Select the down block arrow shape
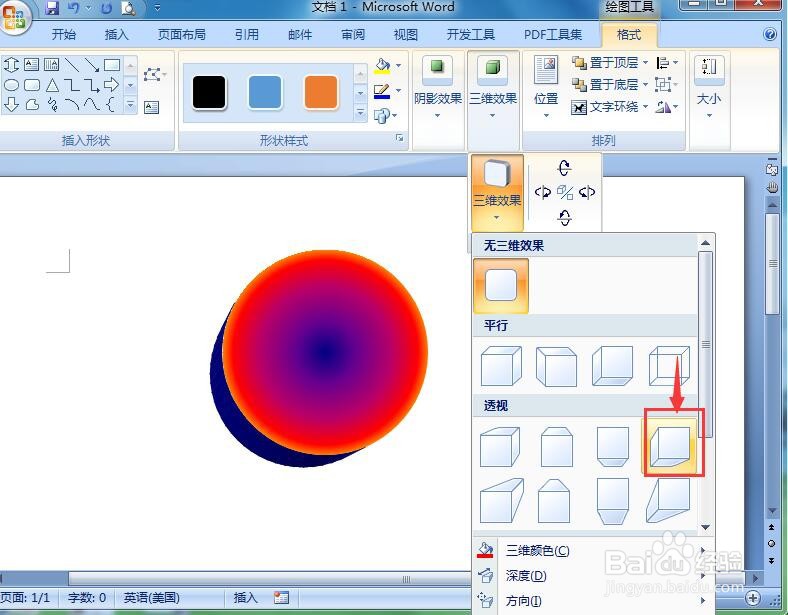 12,105
